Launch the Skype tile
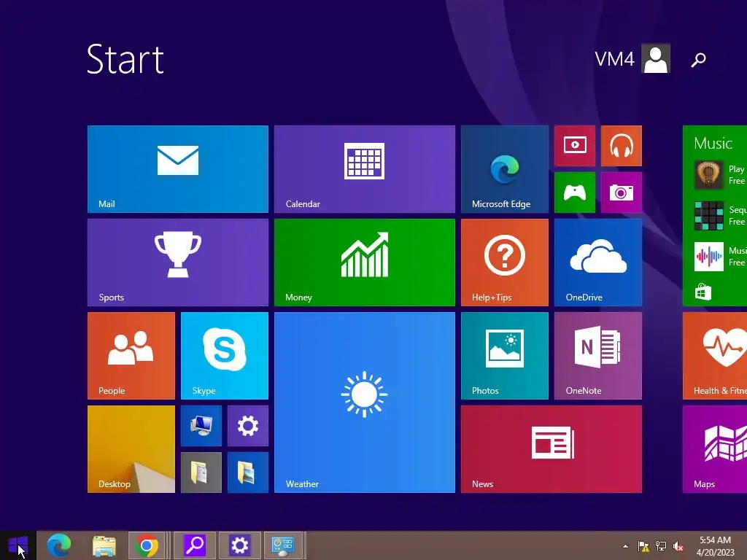 [225, 356]
